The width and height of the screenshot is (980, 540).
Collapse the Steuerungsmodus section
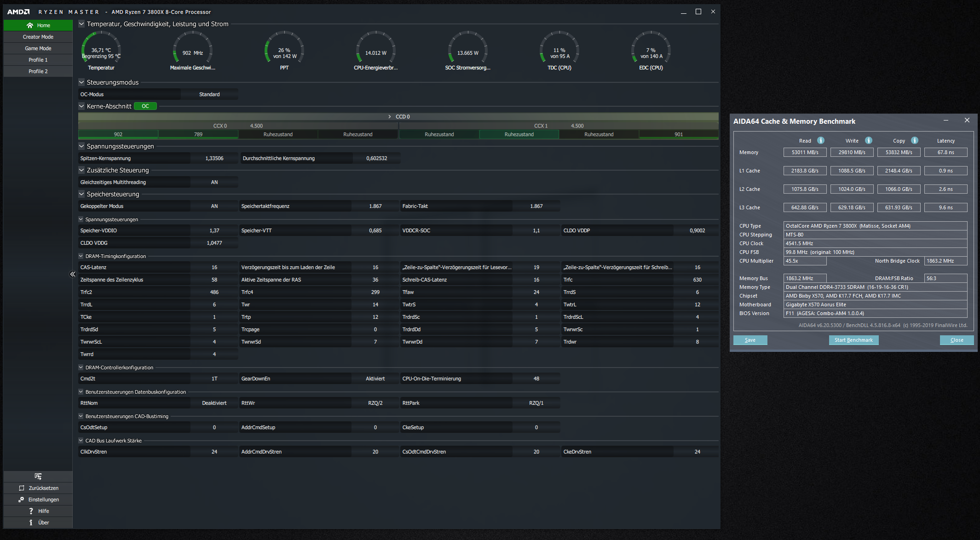pos(81,82)
